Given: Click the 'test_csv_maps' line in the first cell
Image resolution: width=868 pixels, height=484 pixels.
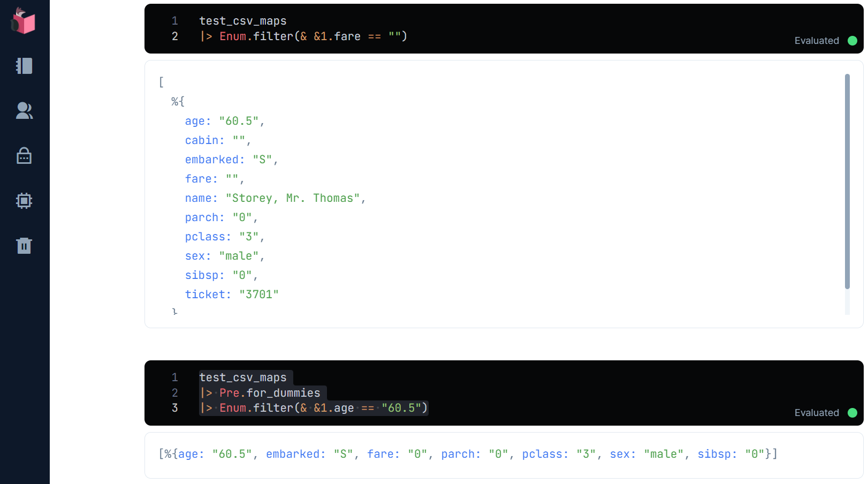Looking at the screenshot, I should pos(243,21).
